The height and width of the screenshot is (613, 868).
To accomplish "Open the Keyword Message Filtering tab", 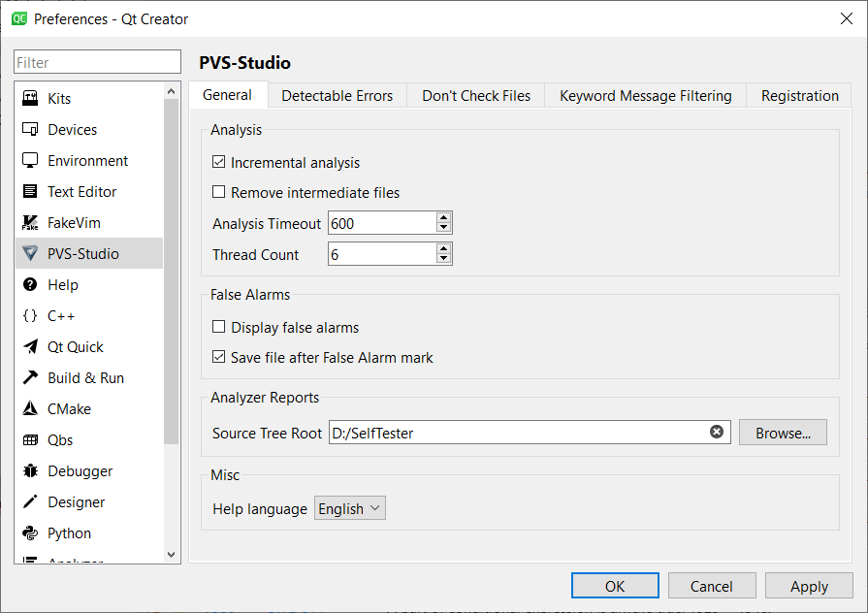I will pyautogui.click(x=645, y=96).
